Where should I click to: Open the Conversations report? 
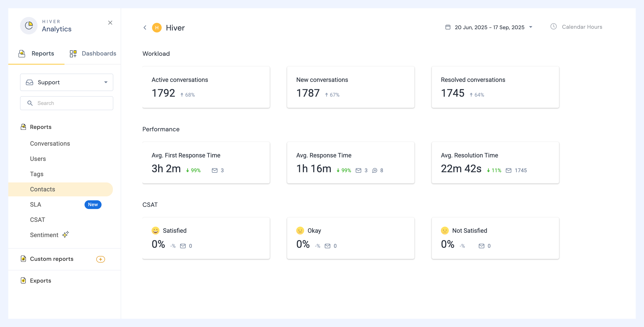click(50, 144)
